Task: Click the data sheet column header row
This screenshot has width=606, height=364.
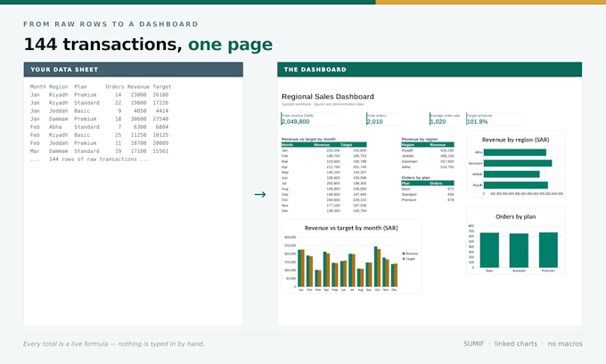Action: pyautogui.click(x=101, y=87)
